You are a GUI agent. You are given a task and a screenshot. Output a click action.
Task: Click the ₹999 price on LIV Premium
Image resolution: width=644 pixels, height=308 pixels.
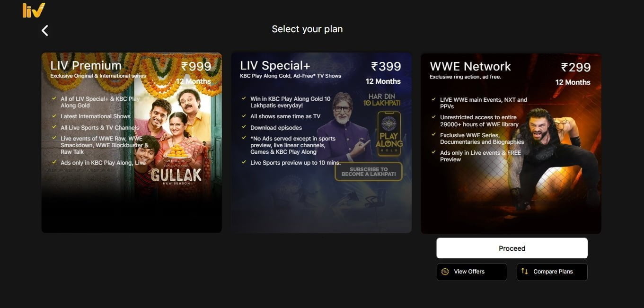coord(196,66)
